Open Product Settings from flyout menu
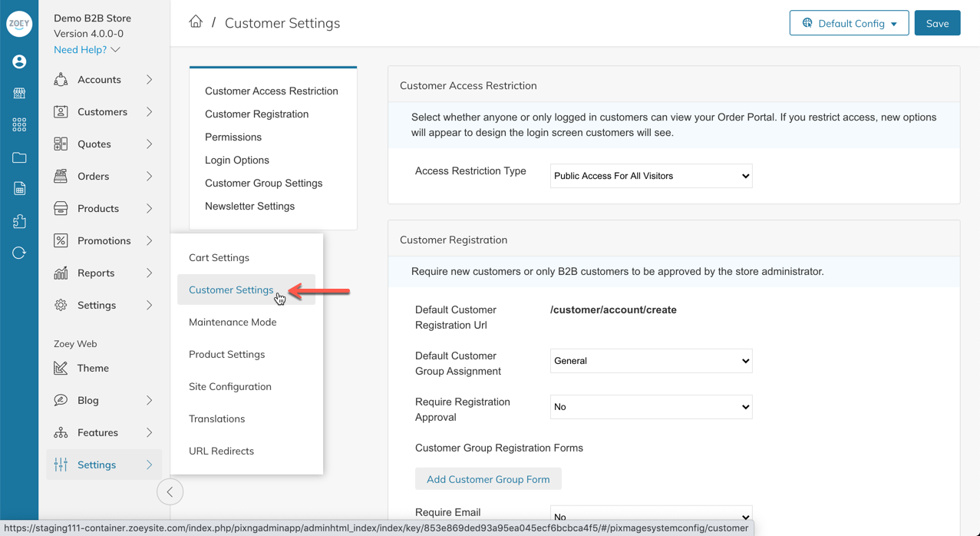This screenshot has width=980, height=536. point(246,354)
